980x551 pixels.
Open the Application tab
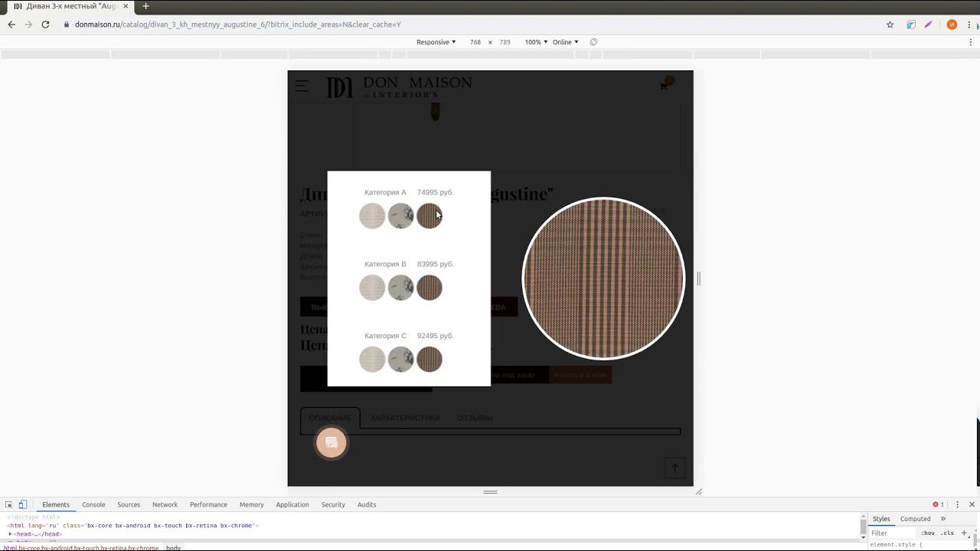[292, 504]
